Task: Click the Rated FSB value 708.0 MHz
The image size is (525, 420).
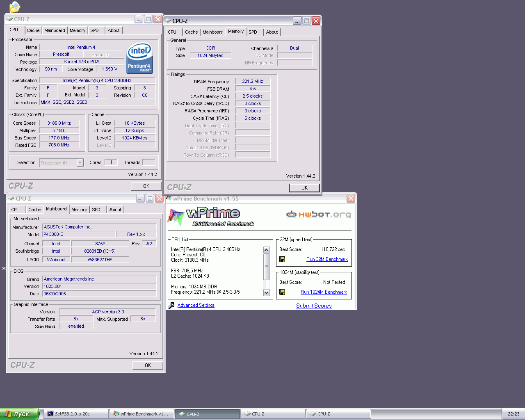Action: [59, 145]
